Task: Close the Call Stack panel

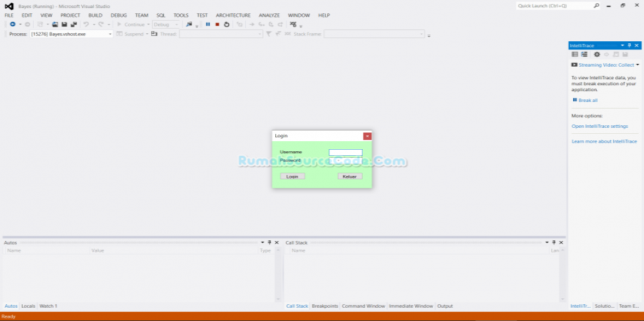Action: [x=561, y=242]
